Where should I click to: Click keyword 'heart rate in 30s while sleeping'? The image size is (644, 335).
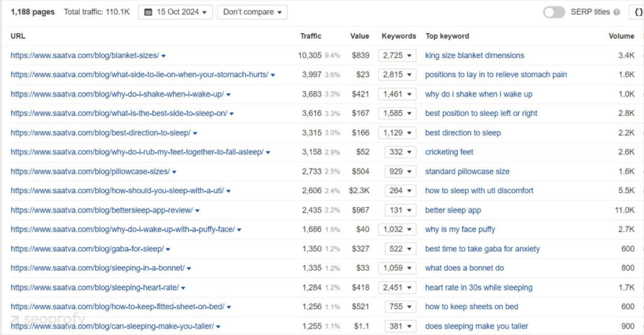pos(479,287)
